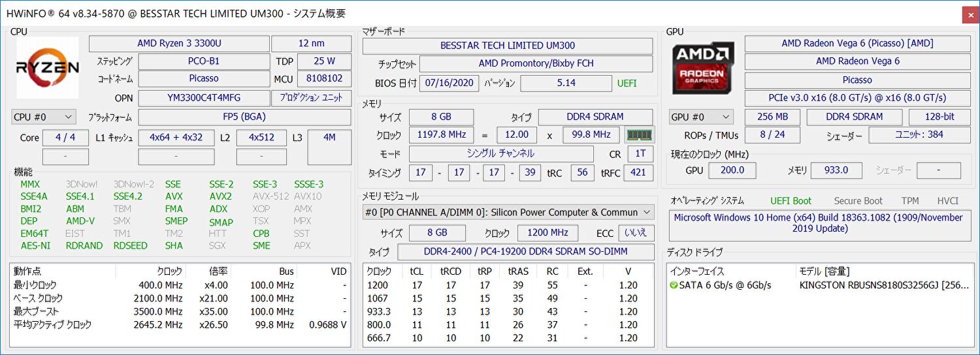
Task: Click the Secure Boot indicator
Action: pyautogui.click(x=858, y=201)
